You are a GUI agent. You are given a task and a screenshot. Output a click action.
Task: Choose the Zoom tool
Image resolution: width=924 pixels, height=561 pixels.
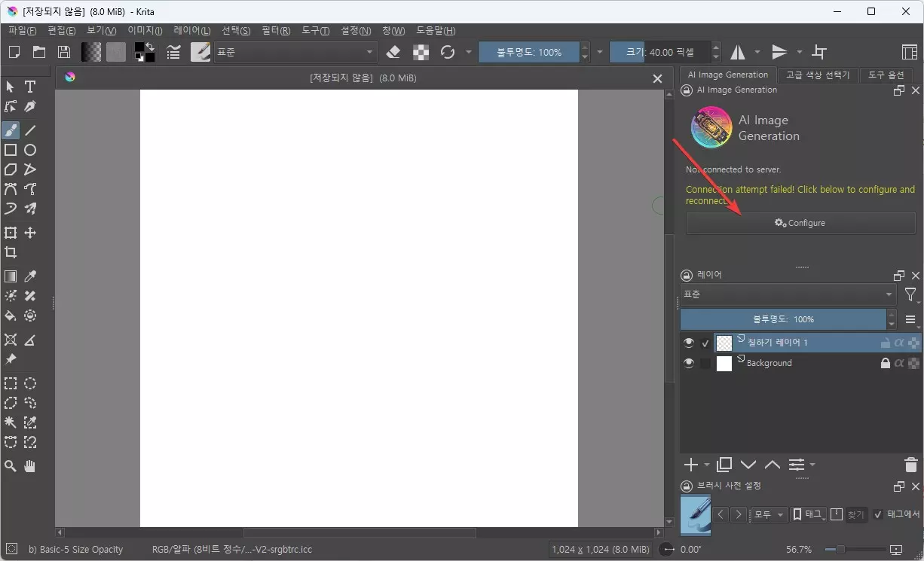(x=11, y=465)
